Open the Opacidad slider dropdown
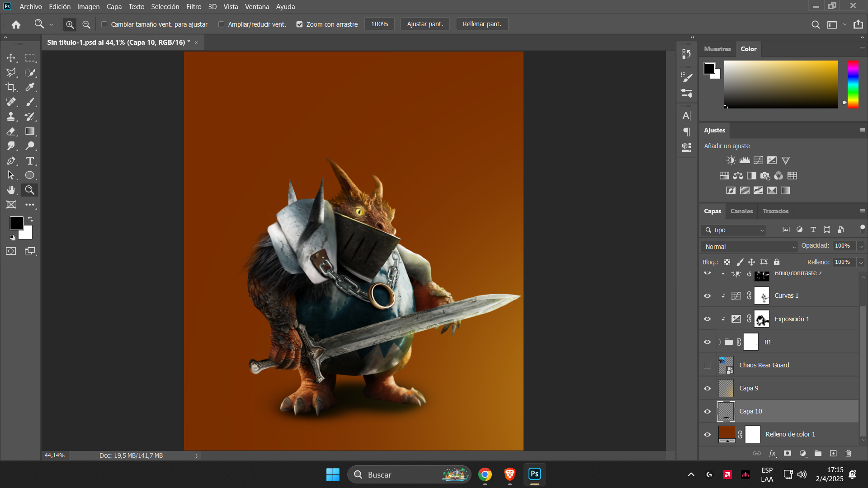The width and height of the screenshot is (868, 488). click(861, 246)
